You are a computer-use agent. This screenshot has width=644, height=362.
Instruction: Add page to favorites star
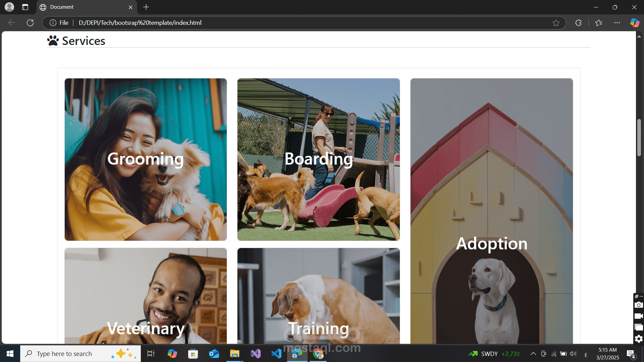pos(556,23)
